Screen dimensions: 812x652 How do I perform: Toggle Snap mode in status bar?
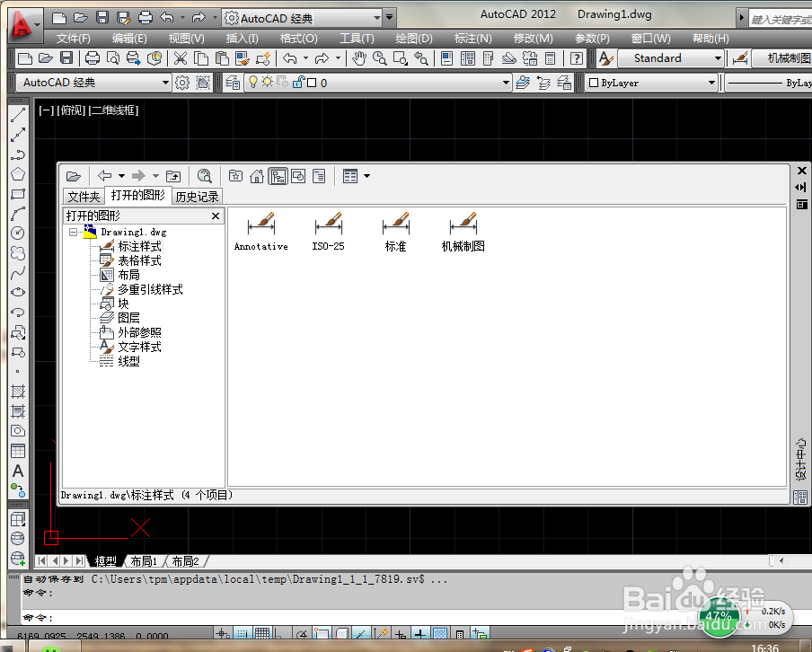(x=242, y=633)
